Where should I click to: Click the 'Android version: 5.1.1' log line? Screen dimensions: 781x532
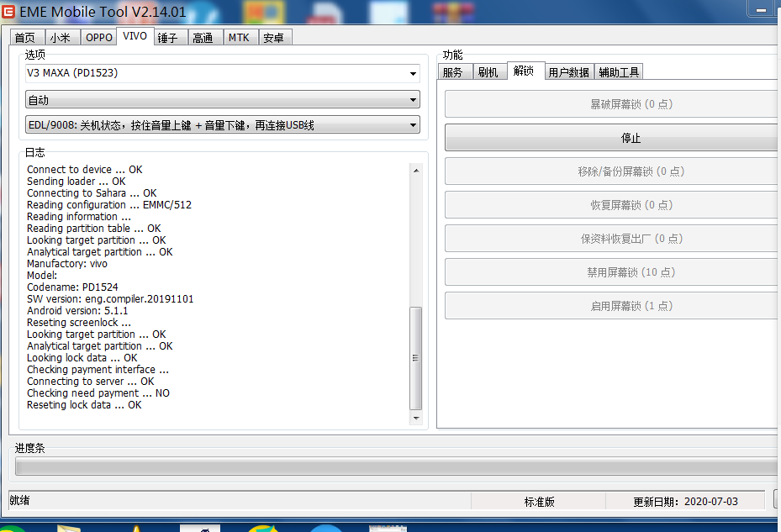77,311
